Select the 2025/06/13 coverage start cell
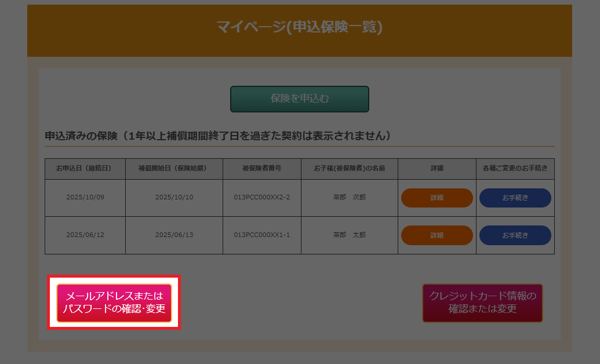Screen dimensions: 600x364 pos(174,235)
